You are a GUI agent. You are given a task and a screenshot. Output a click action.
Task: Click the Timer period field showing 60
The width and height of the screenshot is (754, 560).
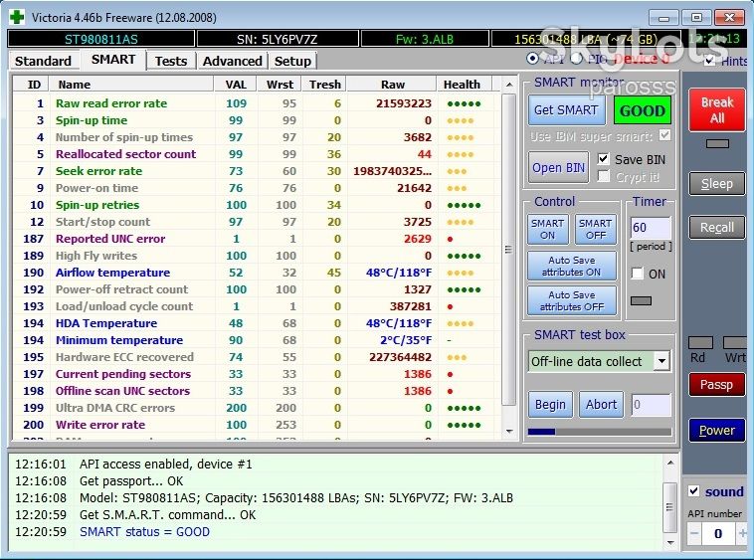pos(651,228)
